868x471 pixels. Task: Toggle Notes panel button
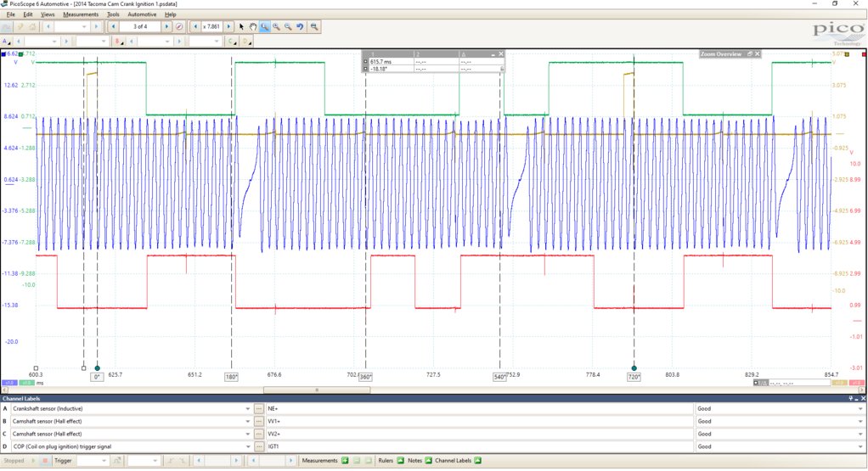pos(428,461)
